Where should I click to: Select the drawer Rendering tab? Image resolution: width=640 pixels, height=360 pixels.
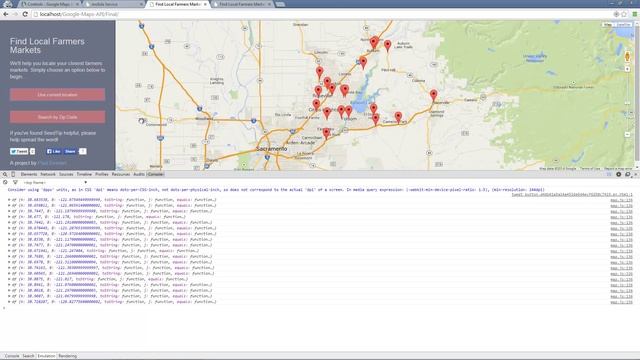(67, 356)
